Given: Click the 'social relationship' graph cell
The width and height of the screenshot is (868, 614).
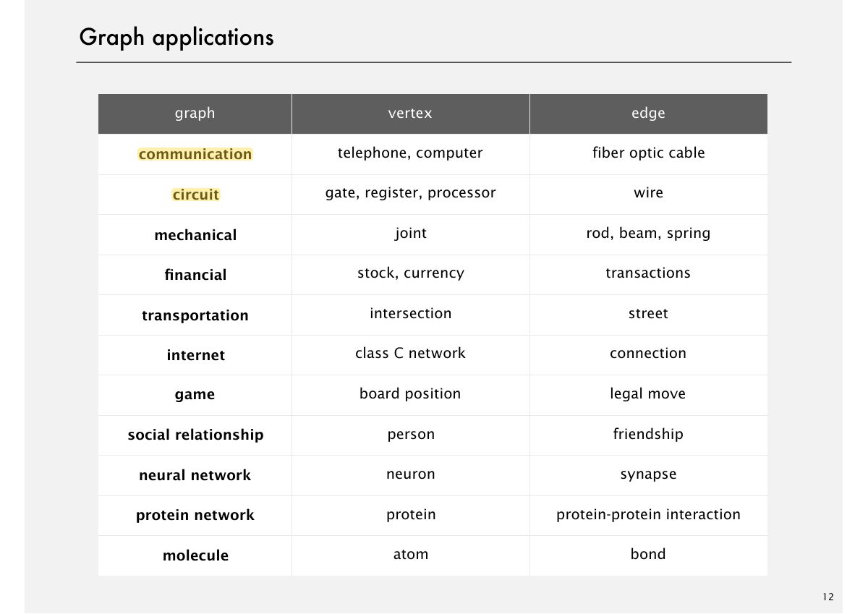Looking at the screenshot, I should pyautogui.click(x=195, y=435).
